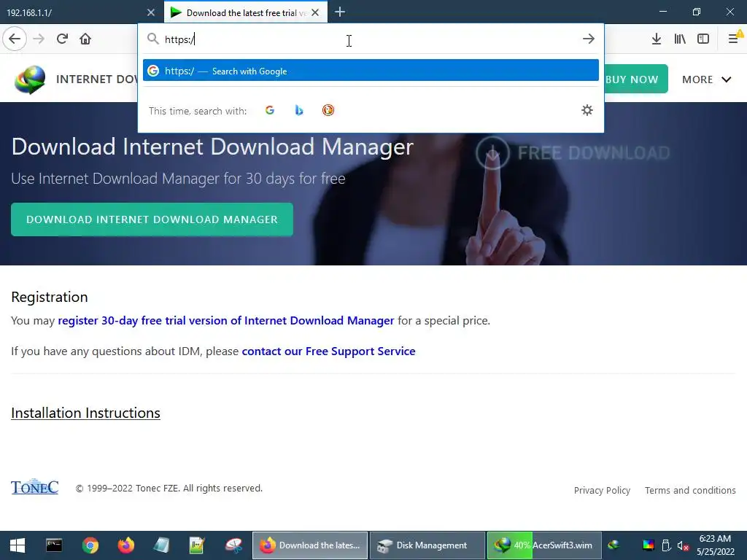Image resolution: width=747 pixels, height=560 pixels.
Task: Open the Privacy Policy link
Action: tap(602, 491)
